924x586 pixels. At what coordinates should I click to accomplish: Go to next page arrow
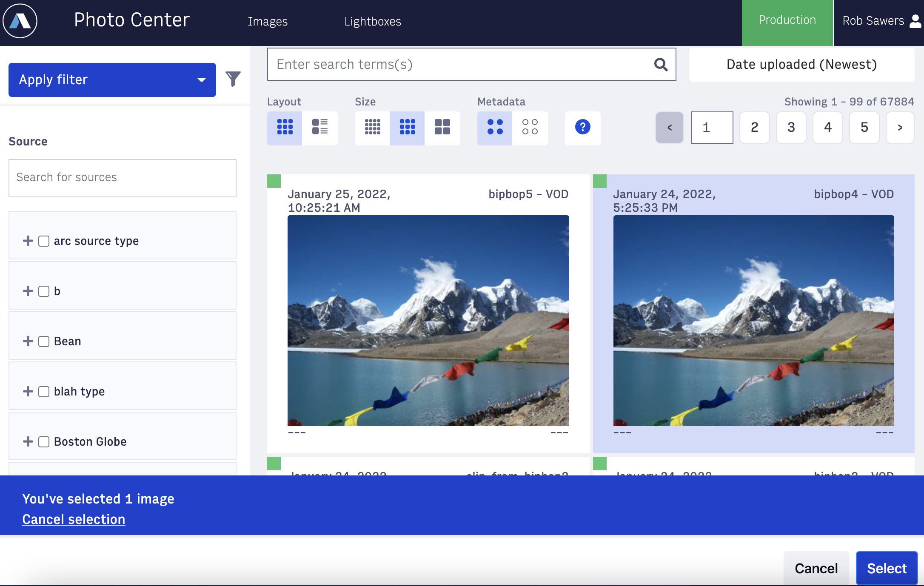(x=900, y=128)
